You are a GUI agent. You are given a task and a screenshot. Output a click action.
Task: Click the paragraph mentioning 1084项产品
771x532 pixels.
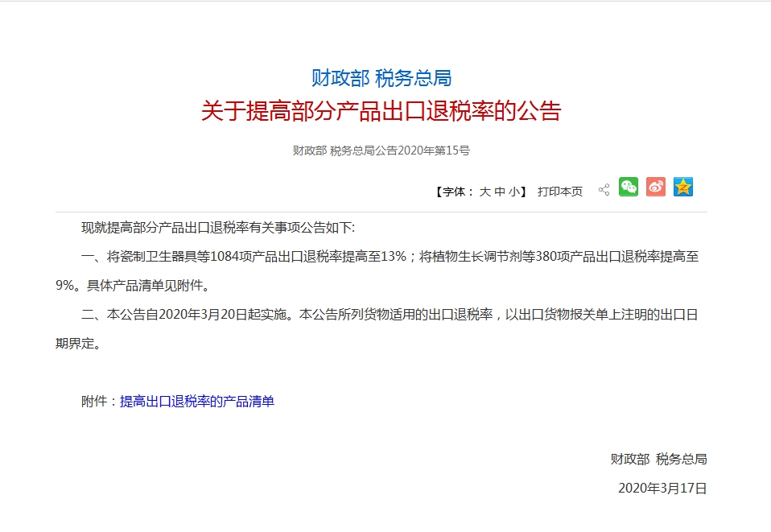[x=377, y=271]
